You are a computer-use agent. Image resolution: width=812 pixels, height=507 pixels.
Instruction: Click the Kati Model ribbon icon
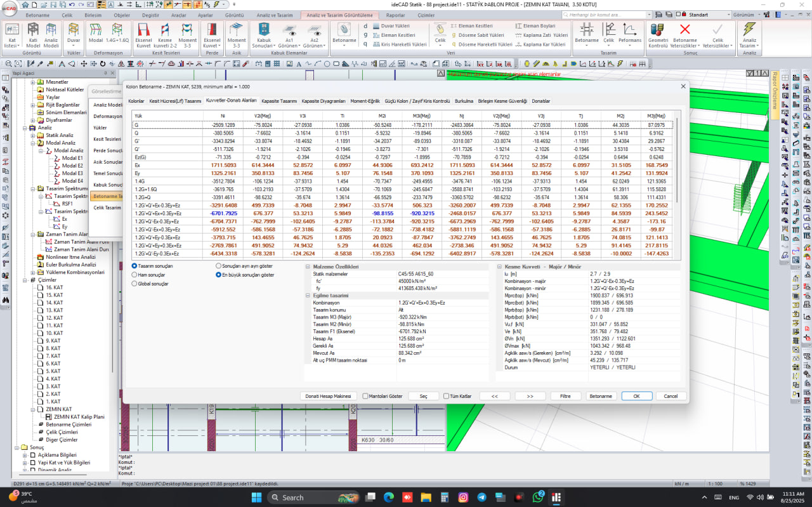click(33, 36)
